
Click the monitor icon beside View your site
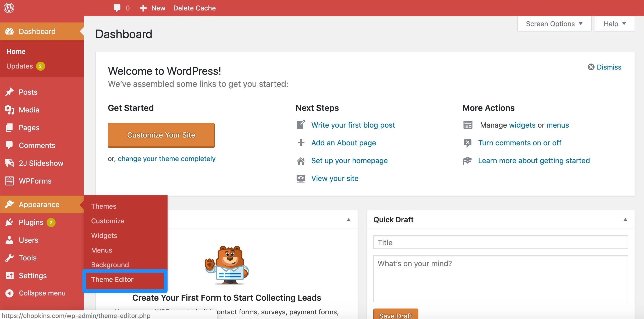pyautogui.click(x=301, y=179)
